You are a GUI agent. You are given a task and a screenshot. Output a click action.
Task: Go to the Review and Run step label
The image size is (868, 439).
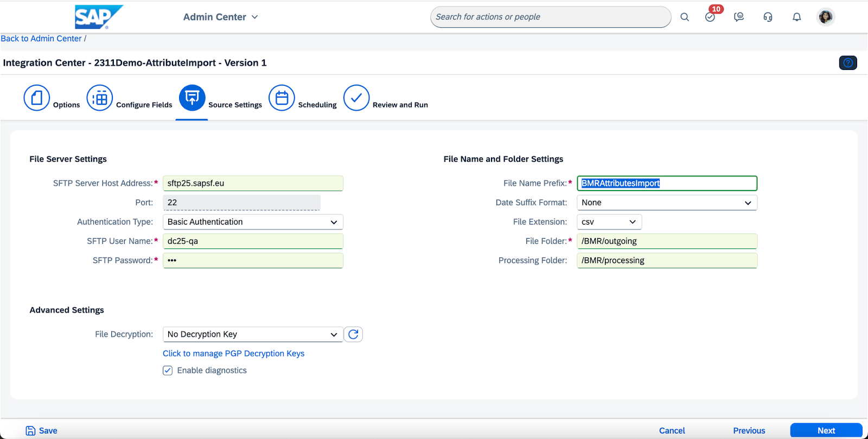[x=400, y=105]
